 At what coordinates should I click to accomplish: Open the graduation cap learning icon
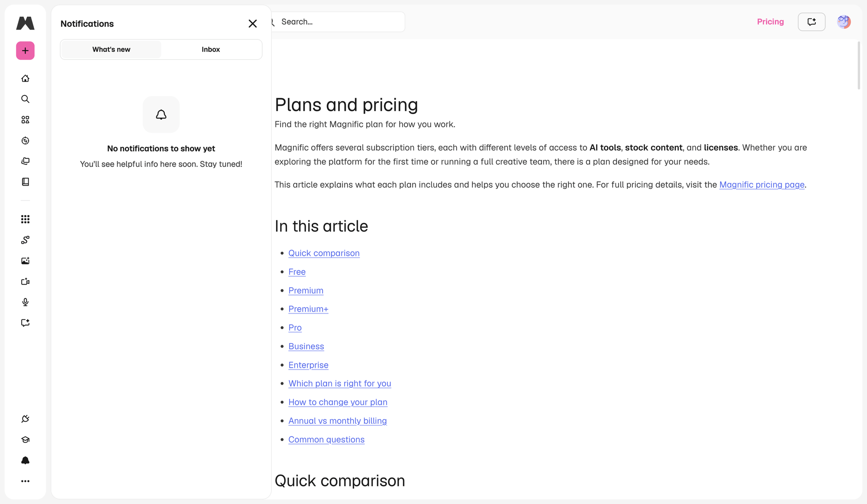pos(25,440)
